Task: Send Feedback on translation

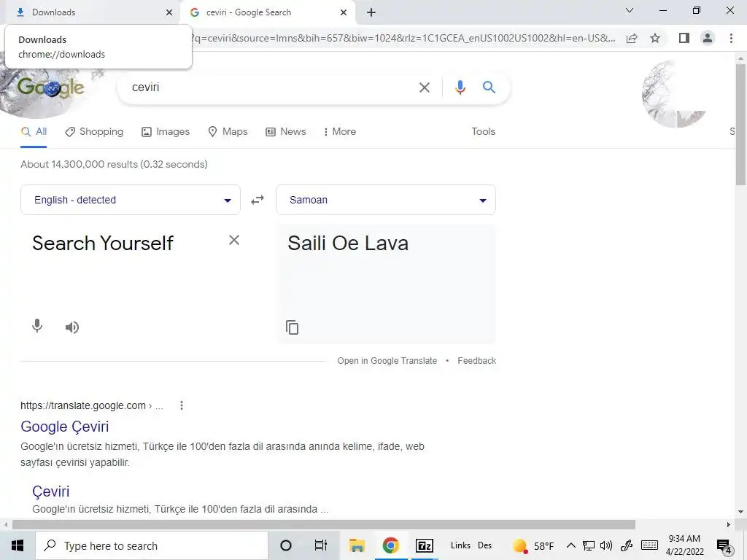Action: coord(477,361)
